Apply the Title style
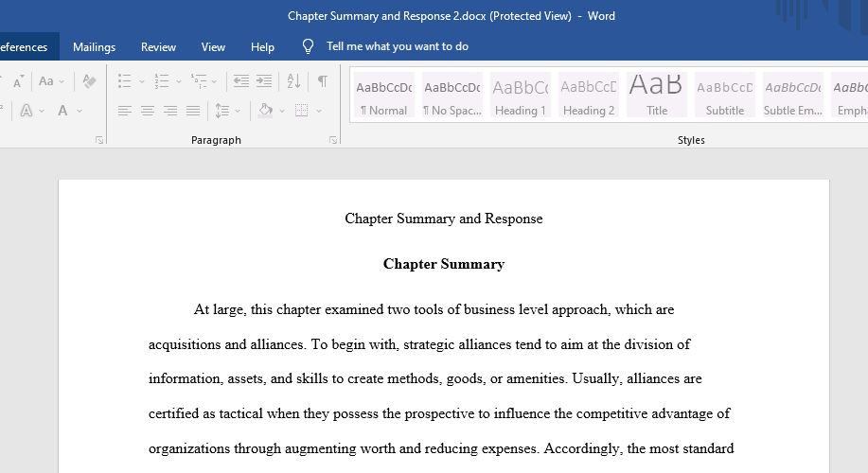The image size is (868, 473). [x=657, y=96]
